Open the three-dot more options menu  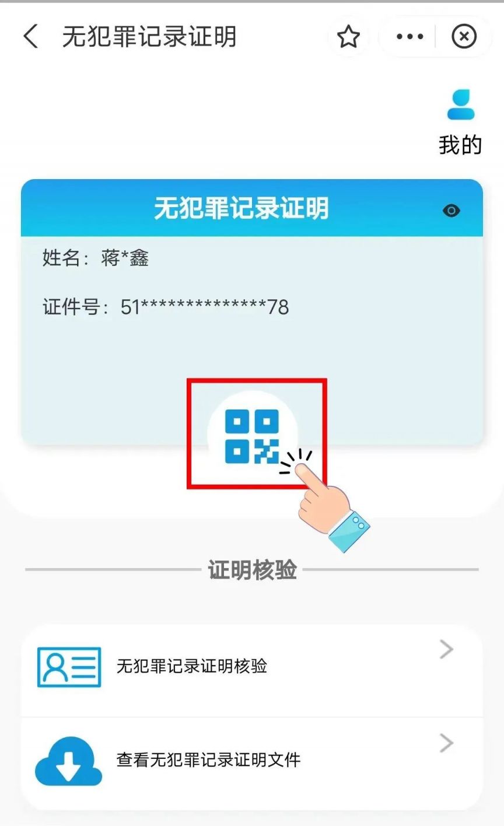pos(410,37)
